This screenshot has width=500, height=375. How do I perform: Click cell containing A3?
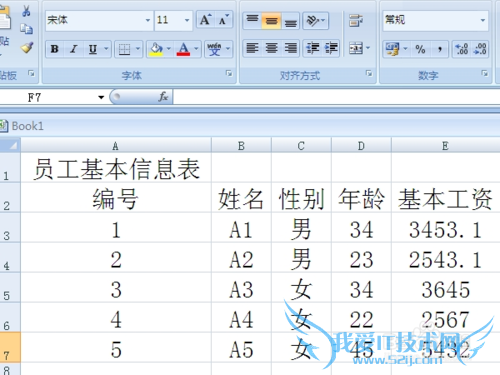coord(241,288)
